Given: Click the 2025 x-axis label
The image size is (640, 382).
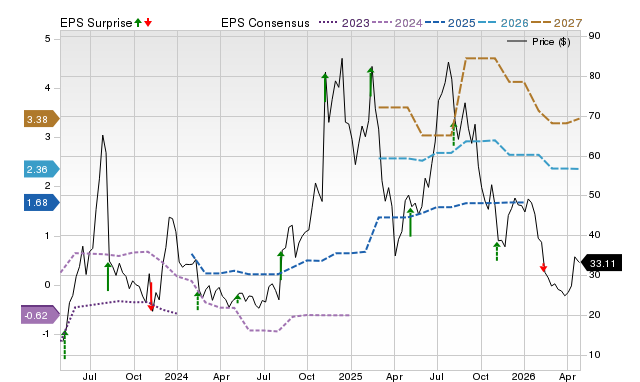Looking at the screenshot, I should point(350,376).
